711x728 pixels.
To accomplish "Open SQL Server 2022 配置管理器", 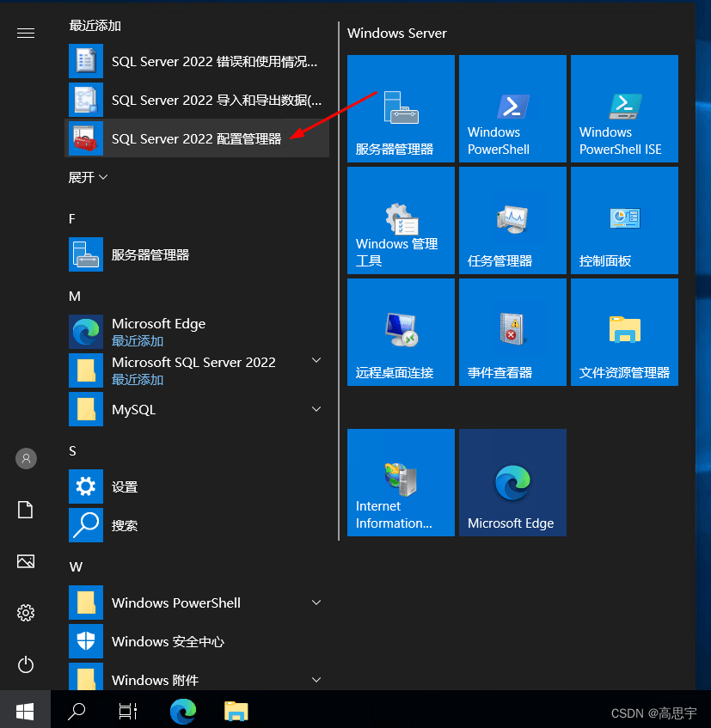I will (x=197, y=138).
